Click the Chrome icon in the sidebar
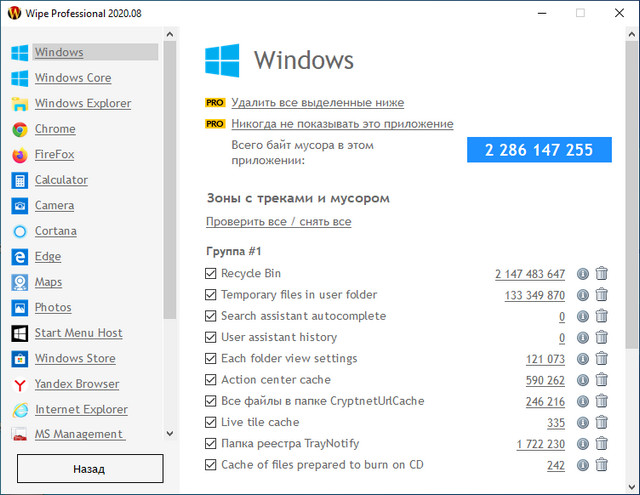Image resolution: width=640 pixels, height=495 pixels. pyautogui.click(x=19, y=129)
